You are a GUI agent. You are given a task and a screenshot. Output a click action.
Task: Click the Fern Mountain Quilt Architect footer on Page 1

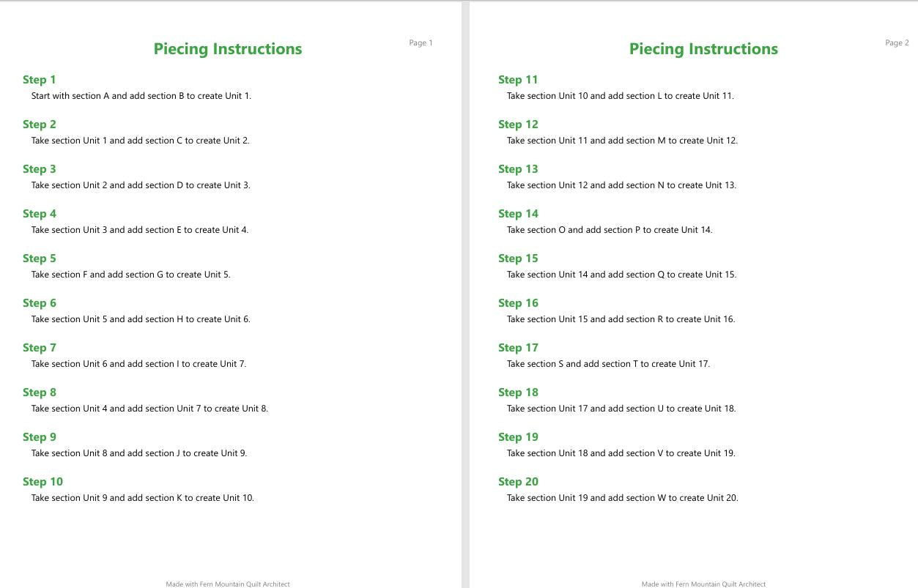[228, 584]
